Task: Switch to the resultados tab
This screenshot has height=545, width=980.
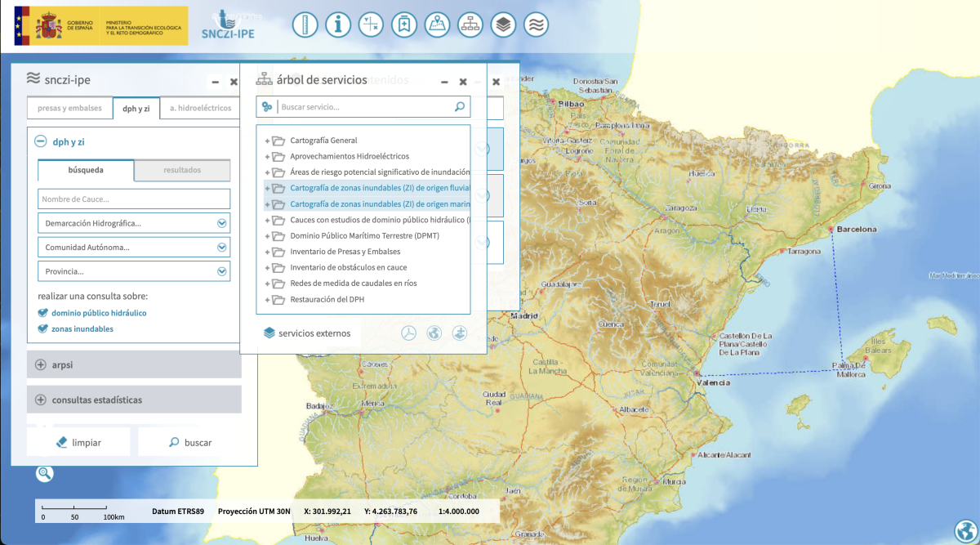Action: [182, 170]
